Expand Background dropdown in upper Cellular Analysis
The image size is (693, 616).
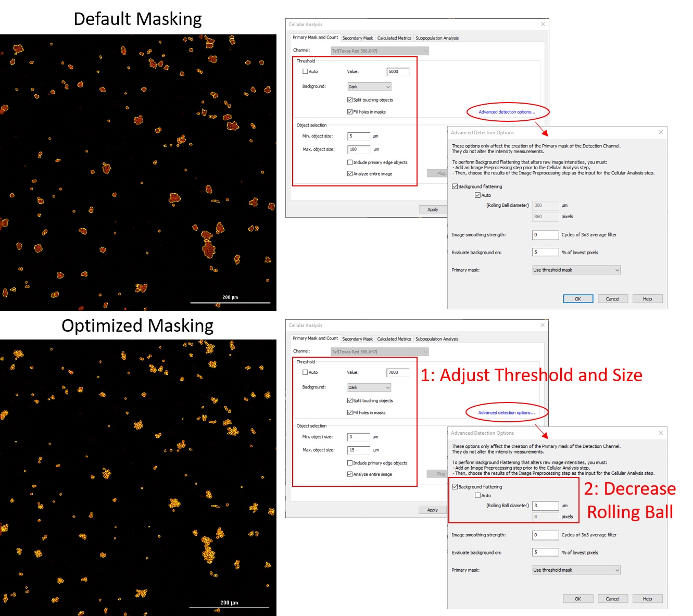(369, 87)
